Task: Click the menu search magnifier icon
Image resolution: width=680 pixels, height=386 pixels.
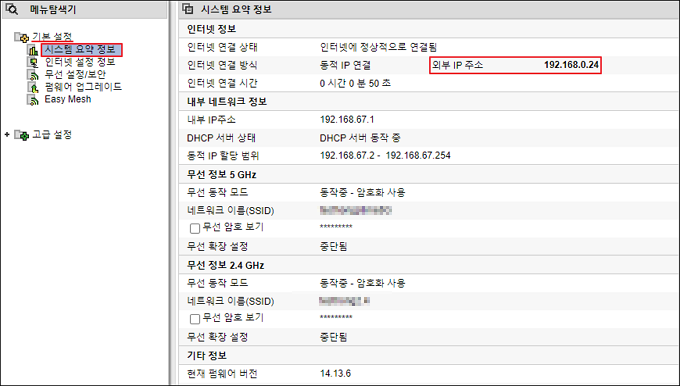Action: 12,9
